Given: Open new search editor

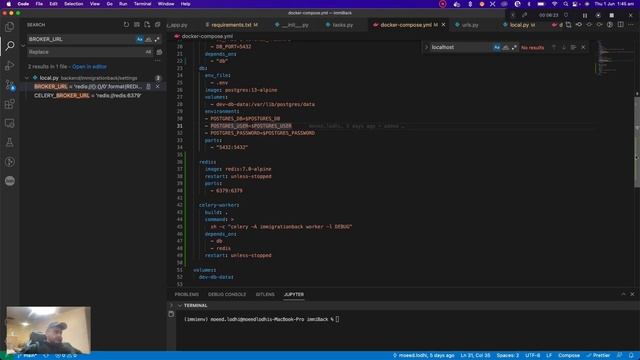Looking at the screenshot, I should [x=147, y=25].
